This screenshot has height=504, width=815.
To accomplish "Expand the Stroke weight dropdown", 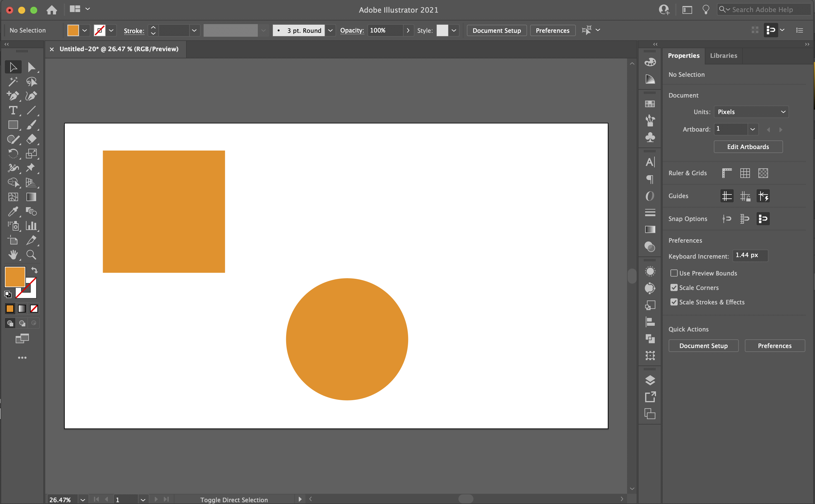I will pyautogui.click(x=195, y=30).
